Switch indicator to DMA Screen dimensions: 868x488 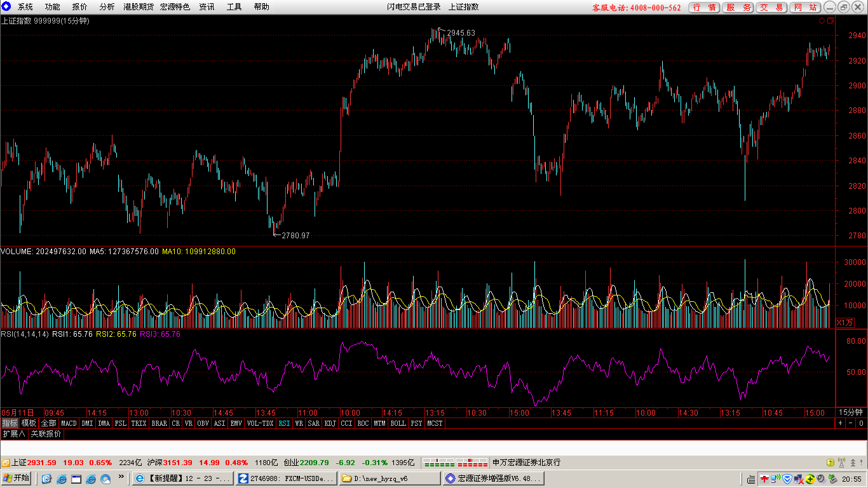click(x=104, y=423)
